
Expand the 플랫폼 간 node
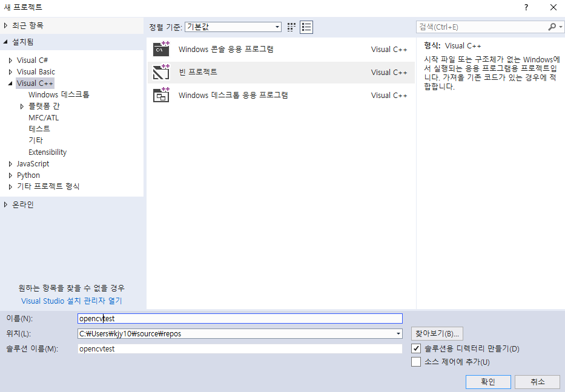[22, 106]
